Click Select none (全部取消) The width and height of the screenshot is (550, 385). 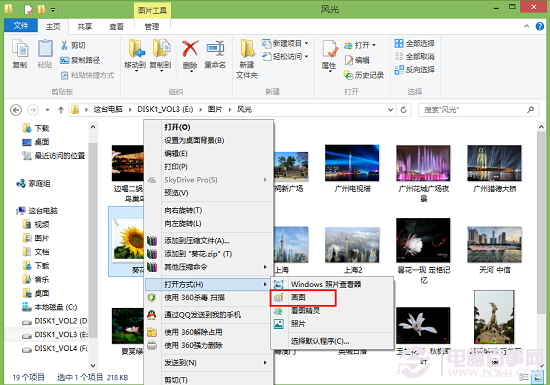415,56
